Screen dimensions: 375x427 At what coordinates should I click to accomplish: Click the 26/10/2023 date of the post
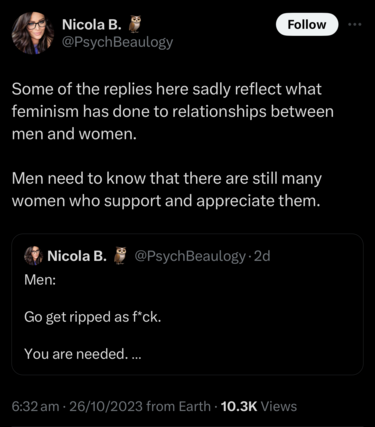point(106,407)
